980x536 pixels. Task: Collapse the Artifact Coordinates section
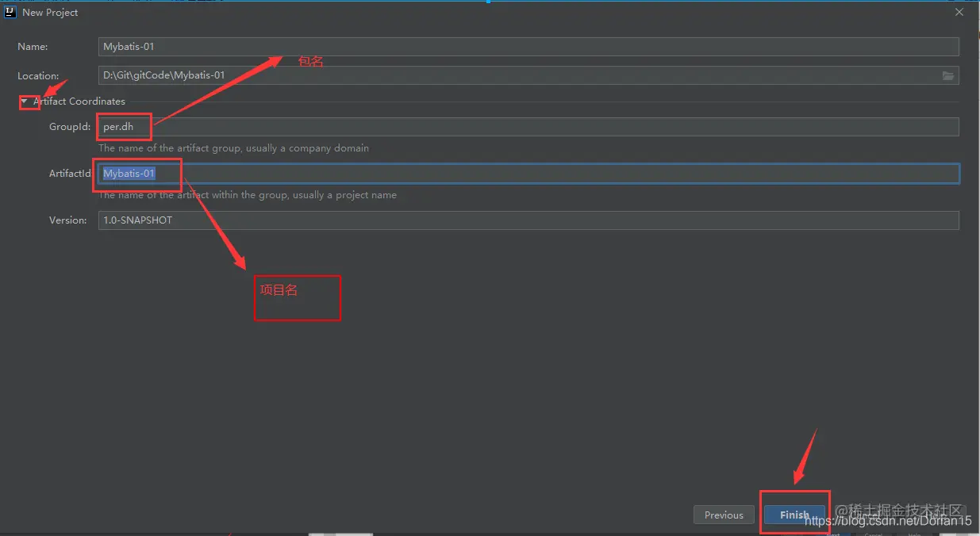pos(24,101)
